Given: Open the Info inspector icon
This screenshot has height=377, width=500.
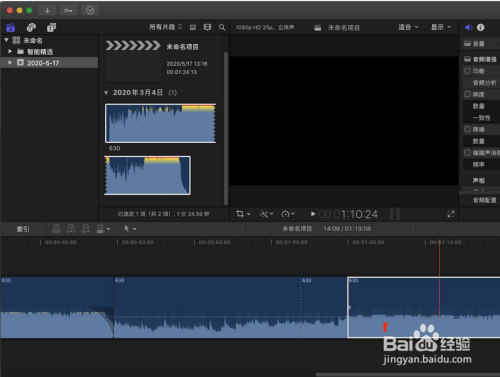Looking at the screenshot, I should 481,27.
